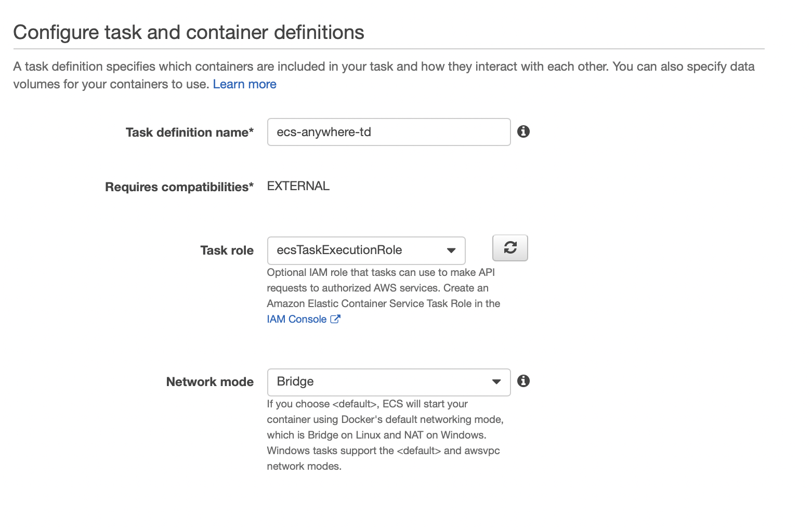Click external-link icon after IAM Console
Image resolution: width=812 pixels, height=530 pixels.
(x=335, y=319)
